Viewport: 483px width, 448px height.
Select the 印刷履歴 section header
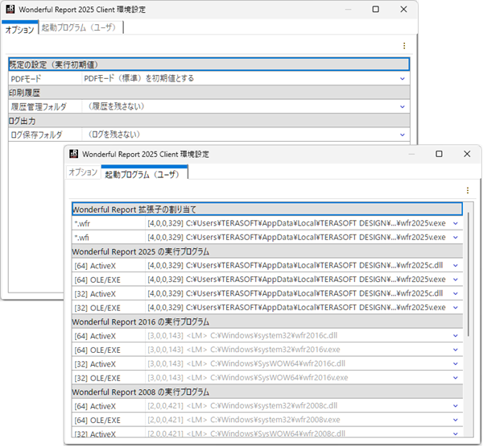(x=208, y=93)
